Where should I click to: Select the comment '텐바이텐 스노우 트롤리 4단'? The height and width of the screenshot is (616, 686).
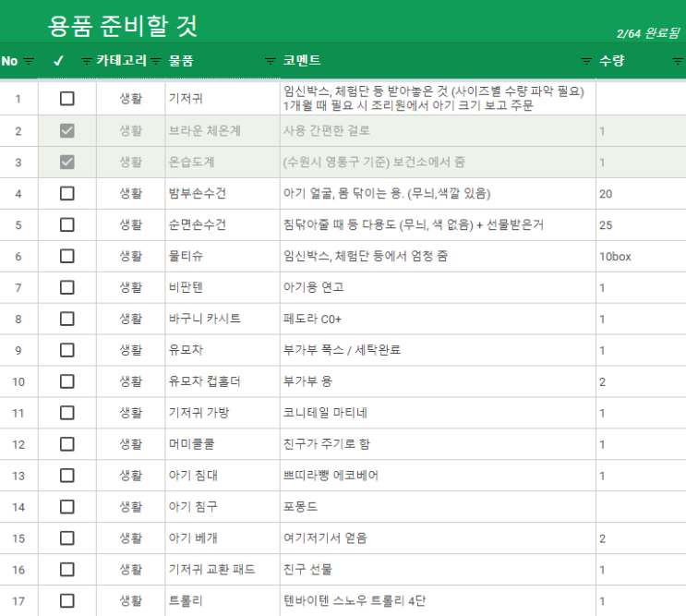(x=355, y=600)
